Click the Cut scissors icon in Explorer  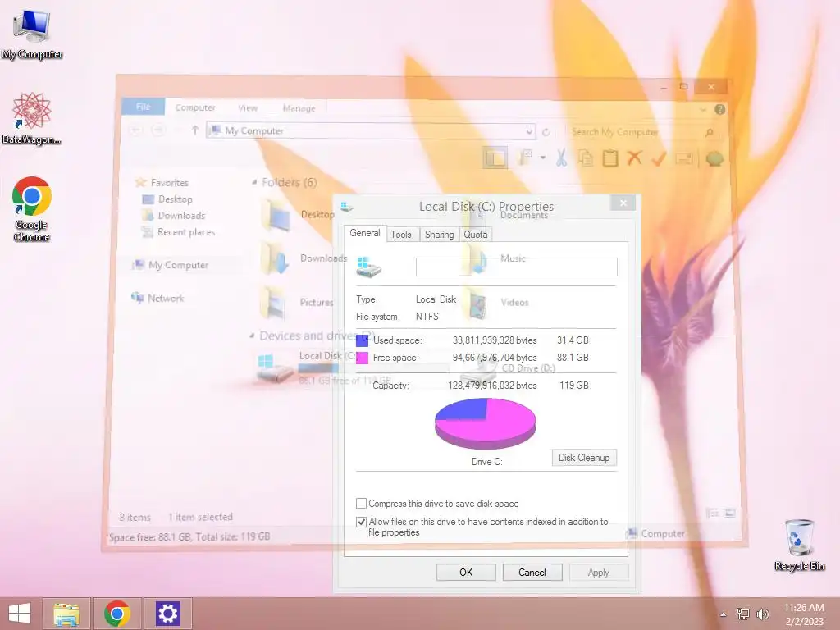coord(561,158)
